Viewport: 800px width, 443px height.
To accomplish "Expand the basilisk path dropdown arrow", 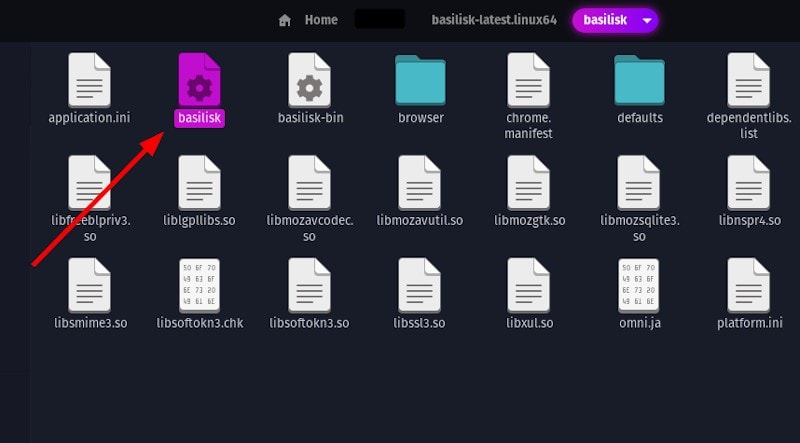I will [x=647, y=20].
